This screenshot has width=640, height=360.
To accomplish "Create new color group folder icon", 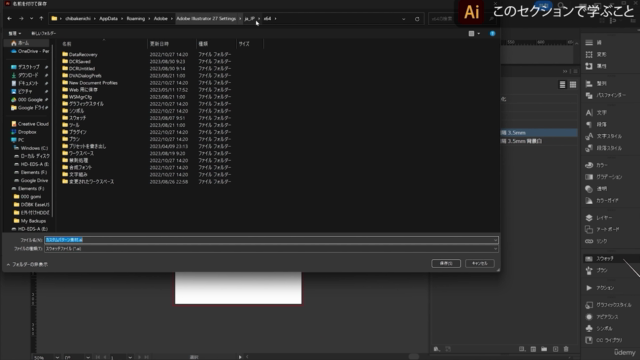I will [x=544, y=349].
